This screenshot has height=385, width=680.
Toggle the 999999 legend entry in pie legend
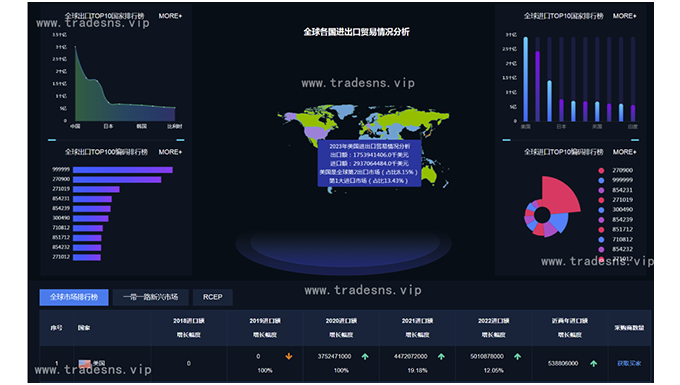[617, 180]
